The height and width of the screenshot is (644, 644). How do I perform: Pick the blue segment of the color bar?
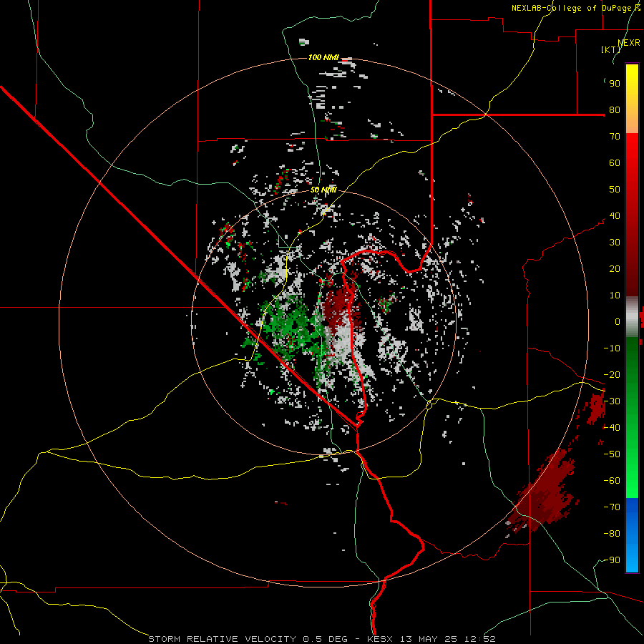(632, 535)
